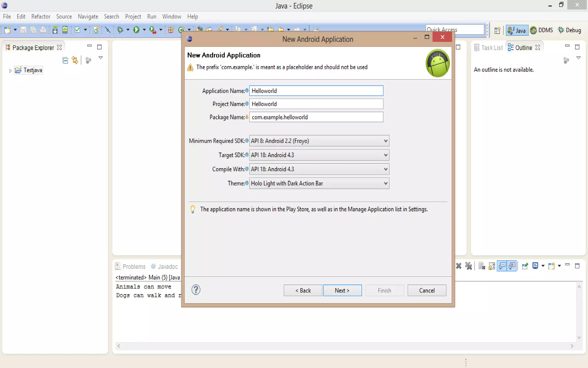
Task: Click the Print toolbar icon
Action: coord(43,30)
